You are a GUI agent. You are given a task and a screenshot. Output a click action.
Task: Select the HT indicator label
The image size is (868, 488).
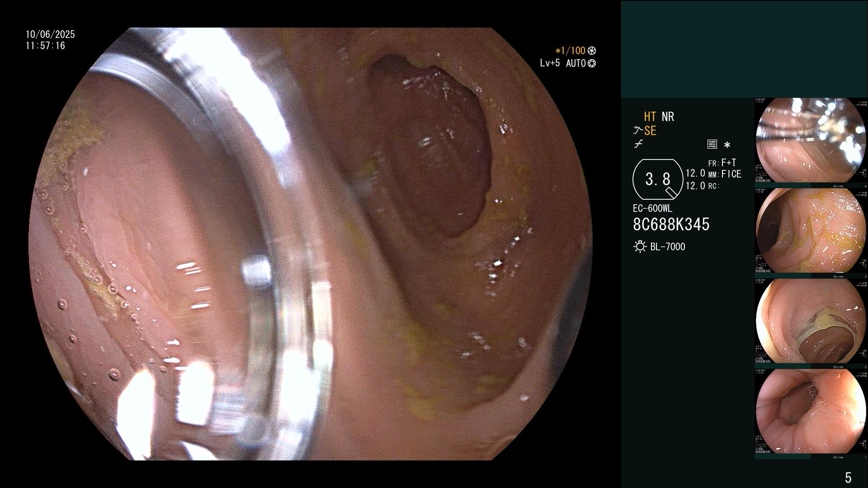point(650,117)
